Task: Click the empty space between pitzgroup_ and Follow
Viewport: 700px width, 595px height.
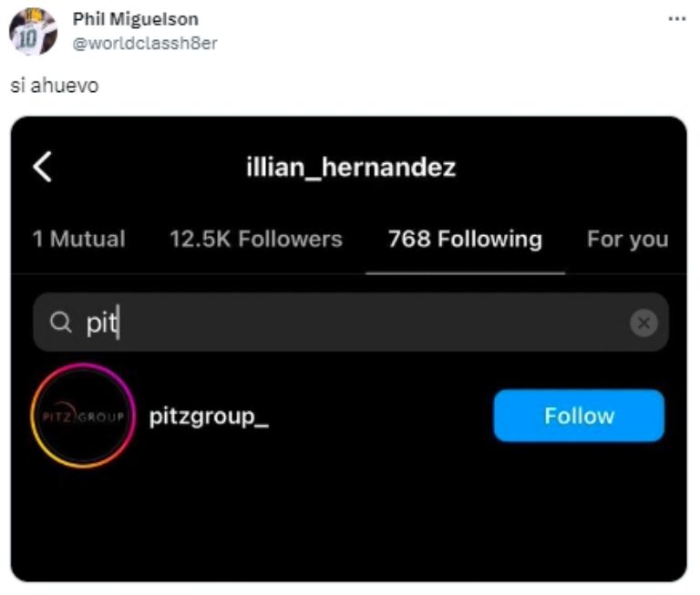Action: [x=383, y=416]
